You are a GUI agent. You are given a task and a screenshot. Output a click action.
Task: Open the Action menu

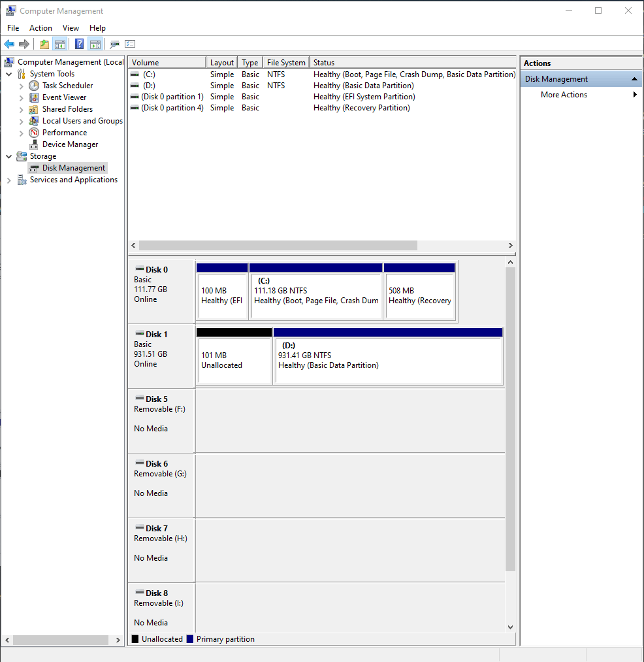point(40,28)
